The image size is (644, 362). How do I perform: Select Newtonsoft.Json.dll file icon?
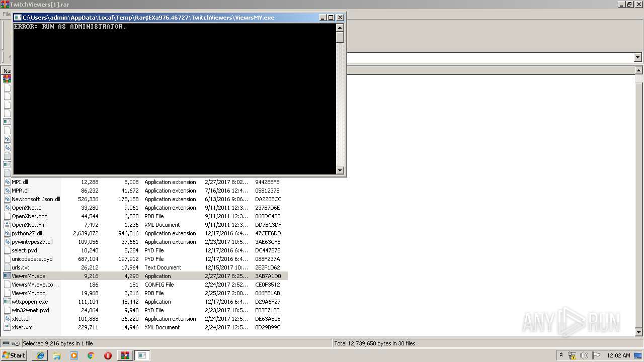click(x=7, y=199)
